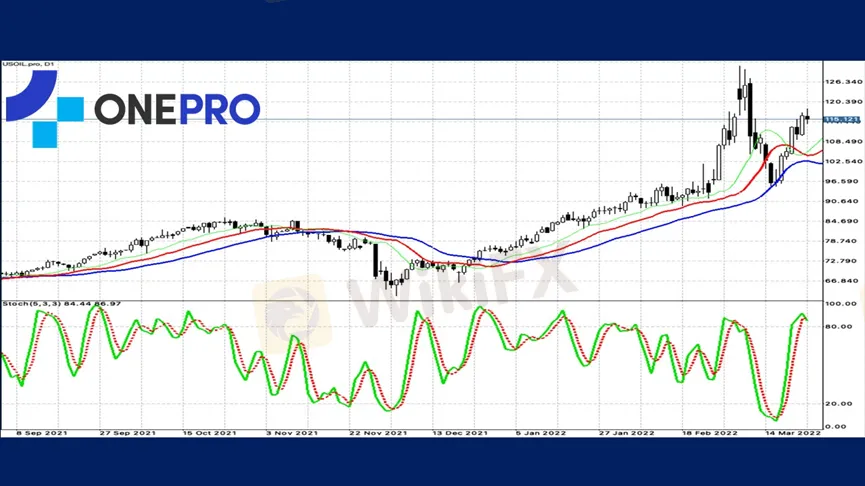This screenshot has width=865, height=486.
Task: Click the 126.340 price axis label
Action: [843, 82]
